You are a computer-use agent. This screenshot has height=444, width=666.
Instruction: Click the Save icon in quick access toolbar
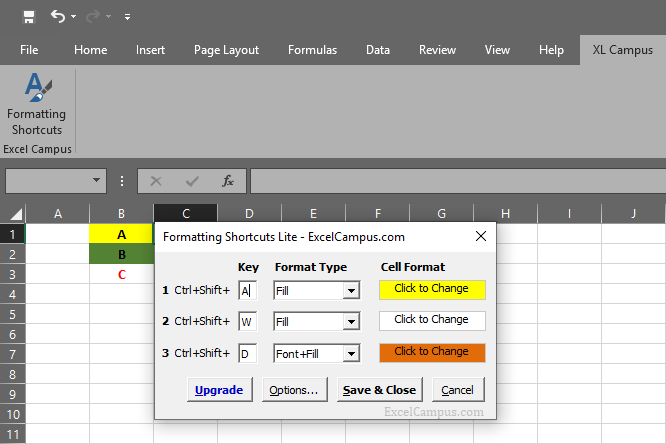(29, 17)
